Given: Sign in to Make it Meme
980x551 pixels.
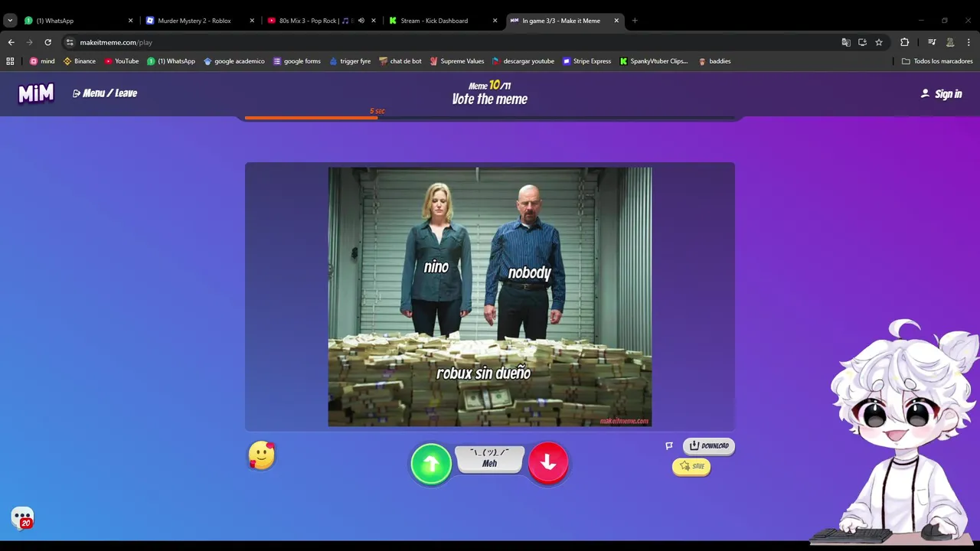Looking at the screenshot, I should [x=941, y=94].
